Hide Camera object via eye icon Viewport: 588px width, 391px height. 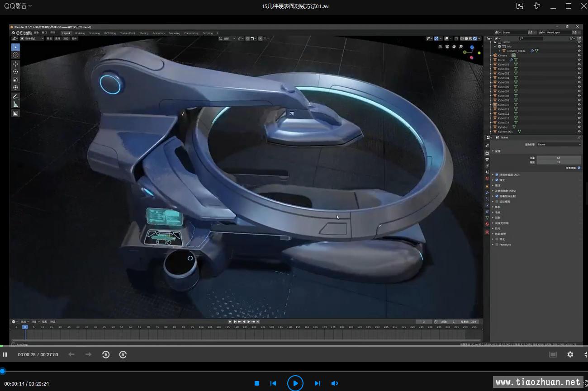pyautogui.click(x=579, y=55)
